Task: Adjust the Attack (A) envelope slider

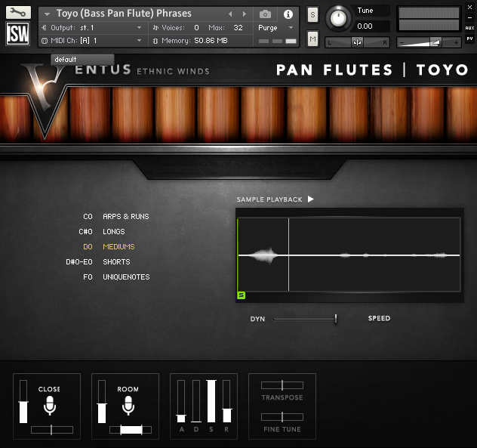Action: [181, 401]
